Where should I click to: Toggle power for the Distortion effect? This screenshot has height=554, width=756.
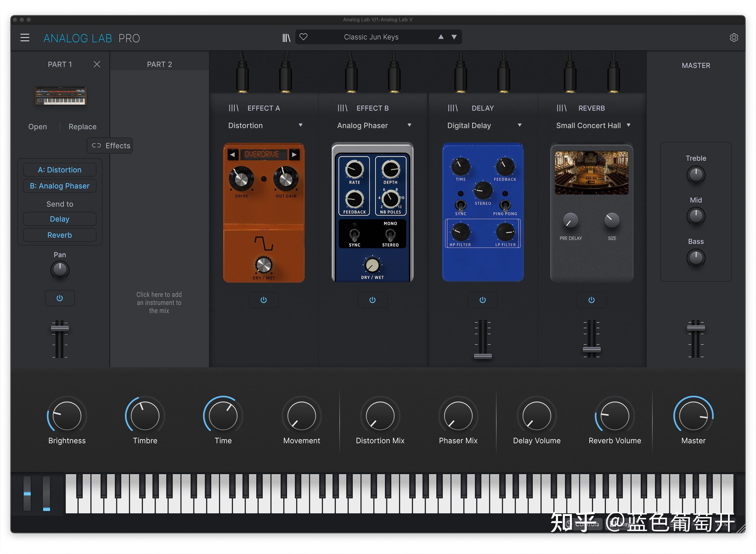click(x=264, y=300)
